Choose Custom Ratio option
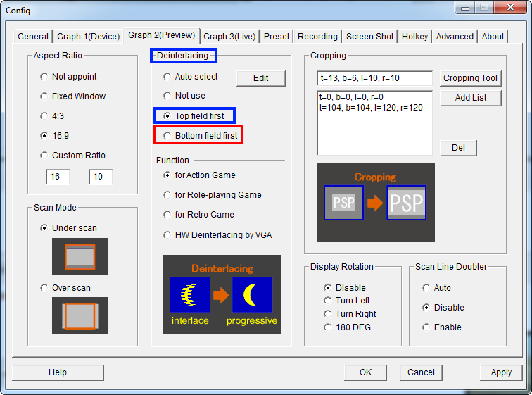The height and width of the screenshot is (395, 532). tap(72, 156)
